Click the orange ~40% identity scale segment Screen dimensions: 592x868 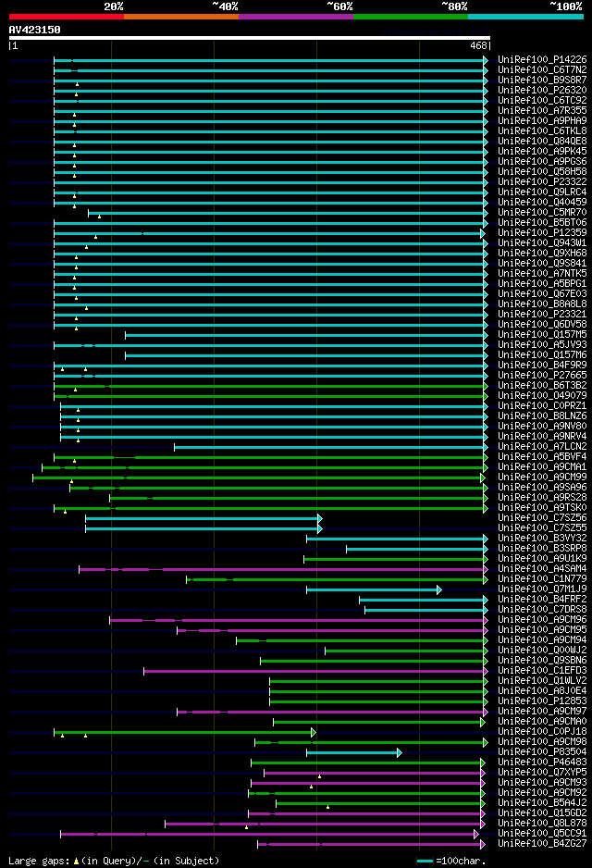181,17
